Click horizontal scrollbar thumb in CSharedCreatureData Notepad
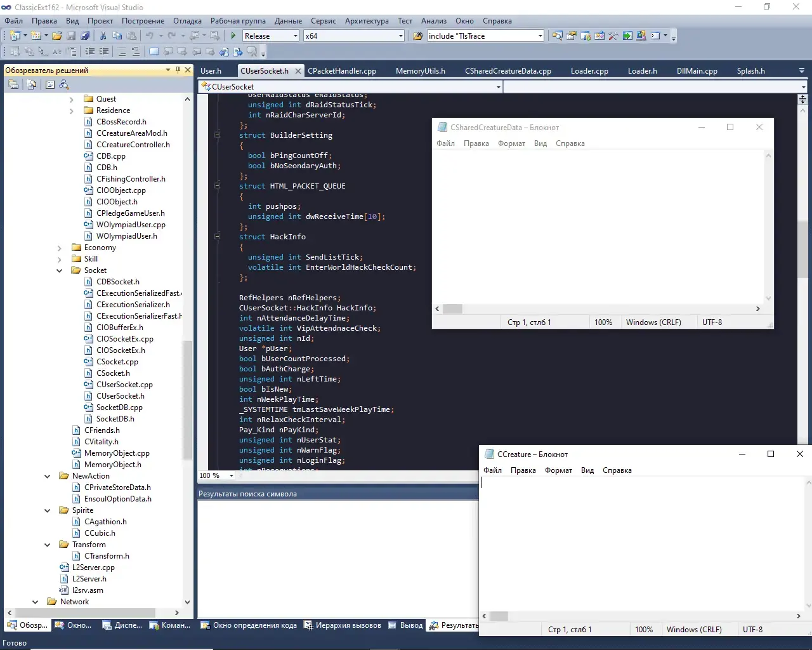 tap(452, 308)
